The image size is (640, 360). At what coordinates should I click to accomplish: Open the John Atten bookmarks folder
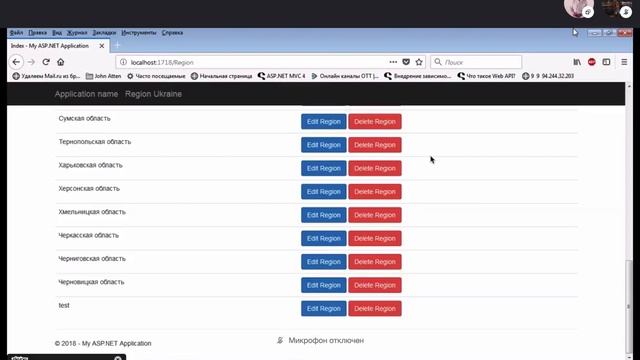coord(104,76)
